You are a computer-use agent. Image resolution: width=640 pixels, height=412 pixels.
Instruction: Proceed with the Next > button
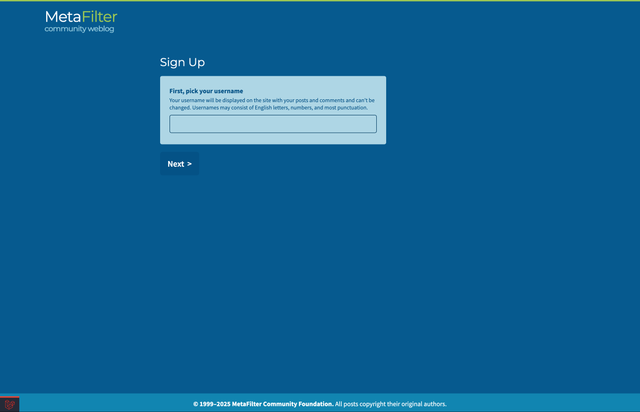[179, 164]
